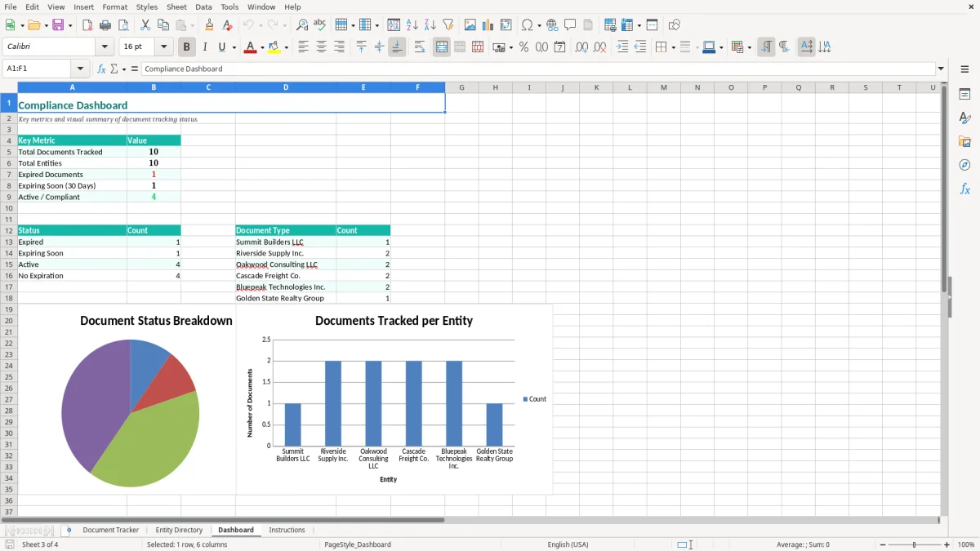
Task: Format as percent
Action: pos(523,47)
